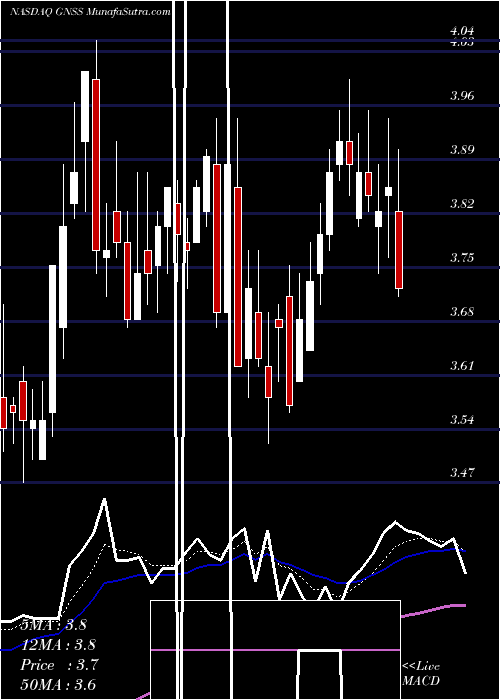Click the <<Live MACD label
Viewport: 500px width, 700px height.
tap(421, 674)
